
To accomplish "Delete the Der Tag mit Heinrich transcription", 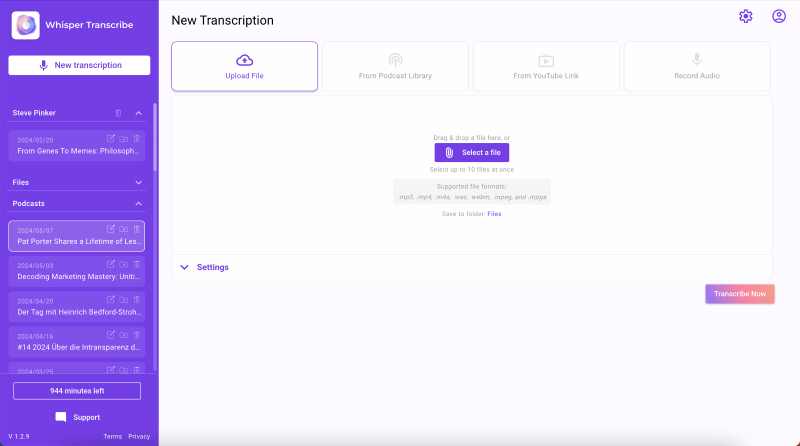I will point(137,299).
